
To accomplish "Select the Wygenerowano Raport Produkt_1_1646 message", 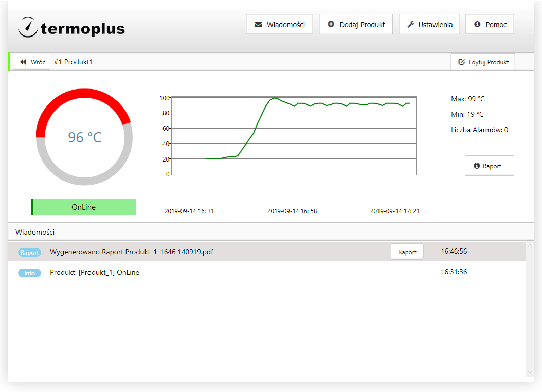I will pyautogui.click(x=132, y=252).
